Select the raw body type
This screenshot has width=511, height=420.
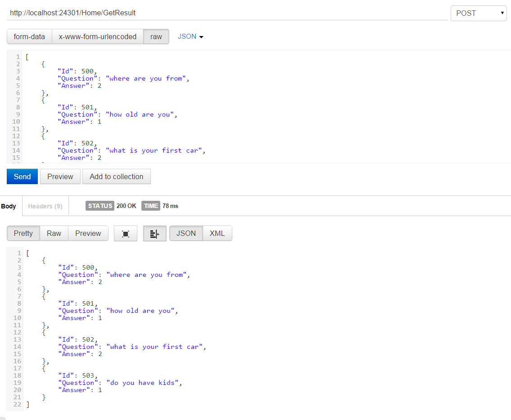click(156, 37)
